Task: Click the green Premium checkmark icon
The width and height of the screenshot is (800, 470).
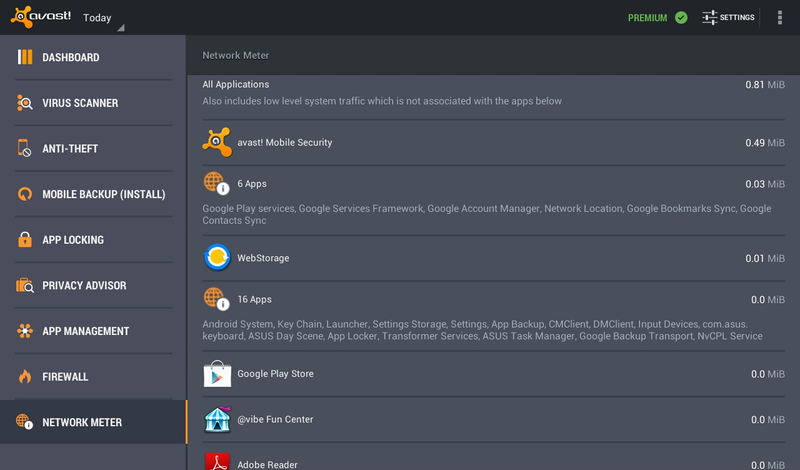Action: point(681,17)
